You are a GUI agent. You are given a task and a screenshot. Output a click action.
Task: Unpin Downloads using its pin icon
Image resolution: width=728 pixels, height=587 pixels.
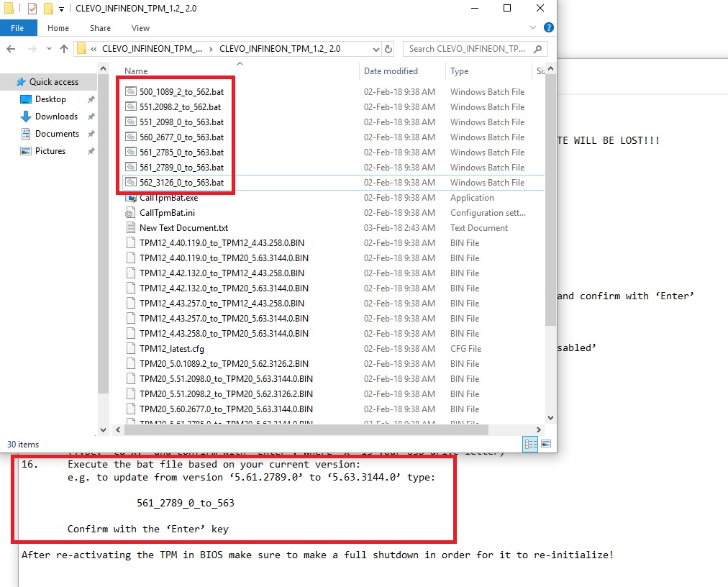coord(91,117)
